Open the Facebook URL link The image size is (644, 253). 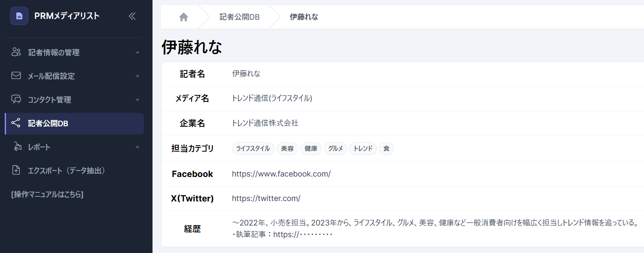[x=281, y=174]
